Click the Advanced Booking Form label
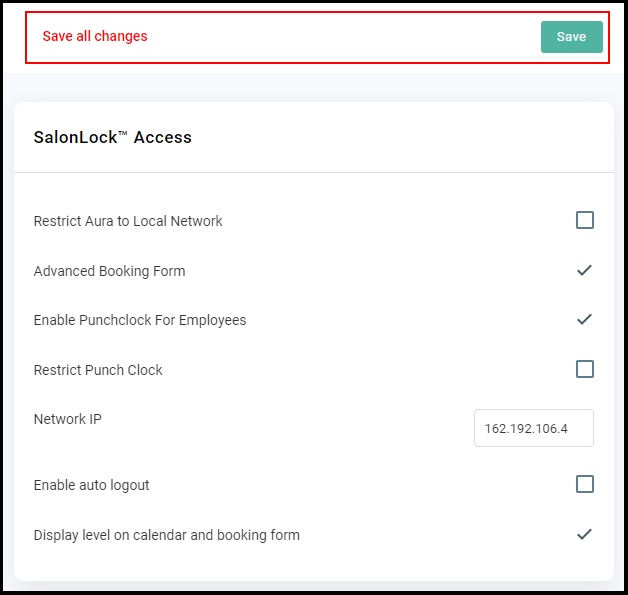Image resolution: width=628 pixels, height=595 pixels. (109, 271)
